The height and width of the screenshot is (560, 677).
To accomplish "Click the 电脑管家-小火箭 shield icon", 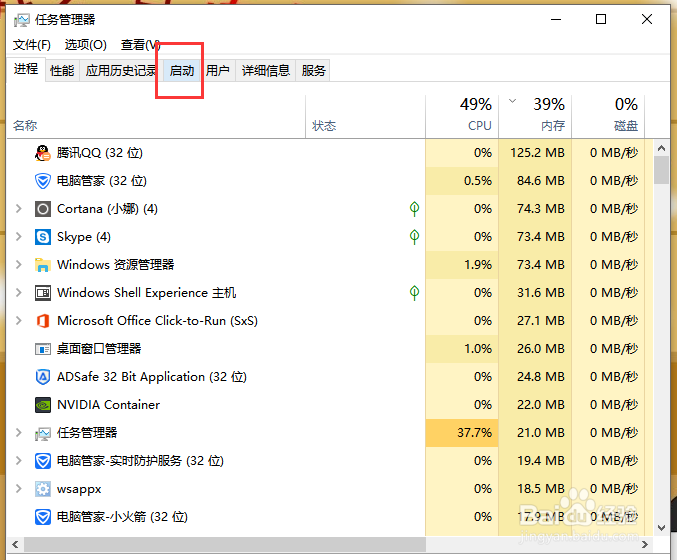I will click(x=43, y=517).
